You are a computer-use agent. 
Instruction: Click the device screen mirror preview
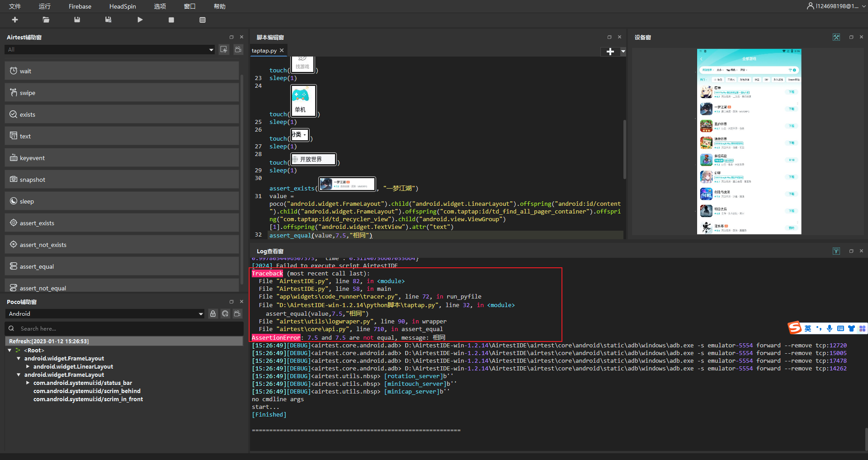pyautogui.click(x=749, y=142)
